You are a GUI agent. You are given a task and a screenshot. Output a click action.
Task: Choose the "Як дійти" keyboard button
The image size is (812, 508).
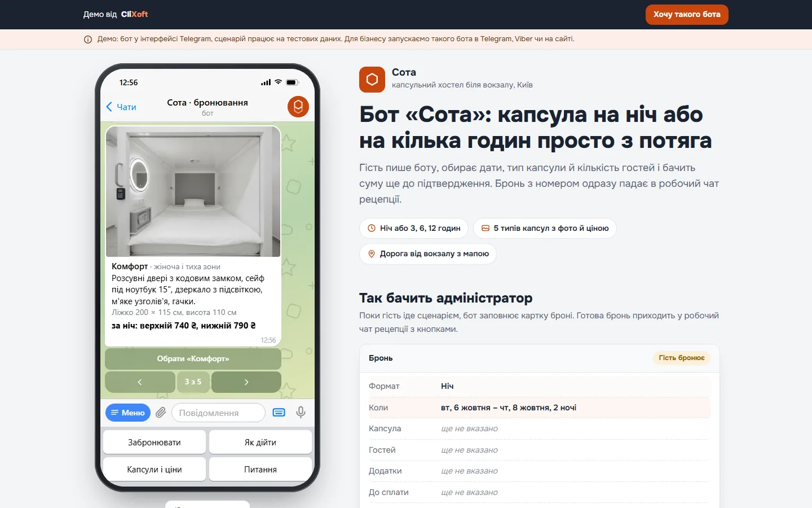(261, 443)
